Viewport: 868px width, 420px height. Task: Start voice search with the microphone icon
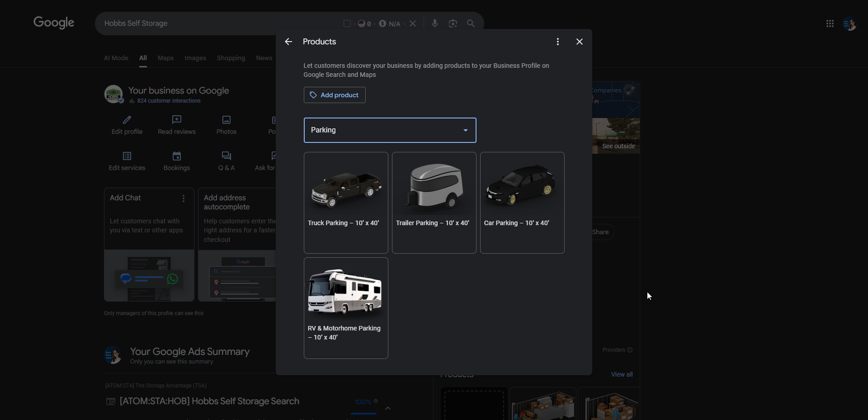click(435, 24)
